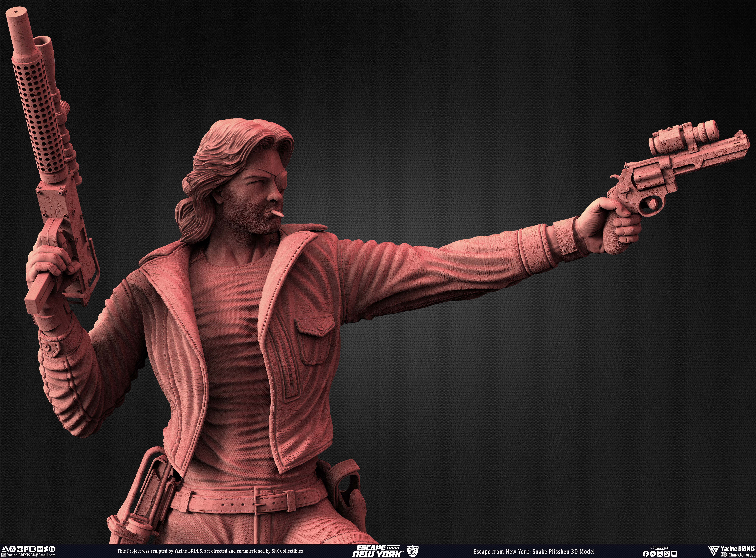This screenshot has width=756, height=558.
Task: Open the DeviantArt icon
Action: click(46, 549)
